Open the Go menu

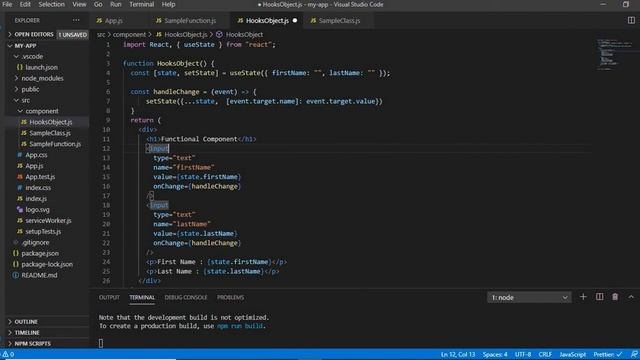pos(98,4)
